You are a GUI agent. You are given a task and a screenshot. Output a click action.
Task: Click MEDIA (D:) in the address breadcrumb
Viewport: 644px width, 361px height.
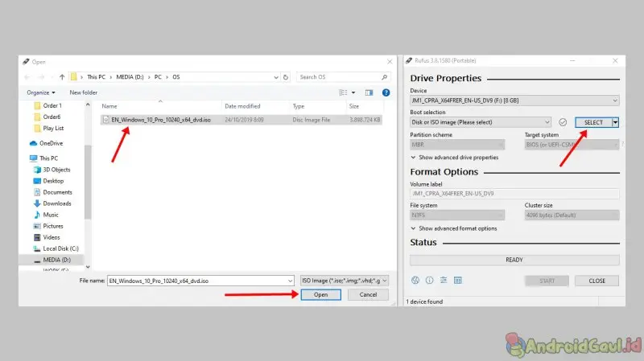130,76
